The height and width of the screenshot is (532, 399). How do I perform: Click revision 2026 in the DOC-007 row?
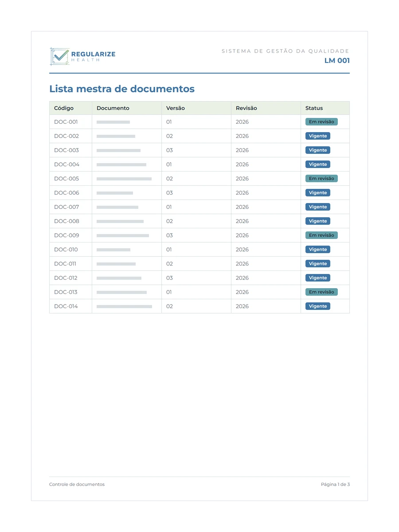[x=242, y=207]
